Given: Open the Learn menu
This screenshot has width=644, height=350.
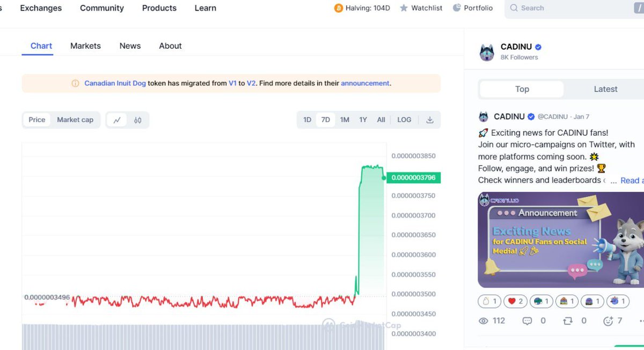Looking at the screenshot, I should pos(206,8).
